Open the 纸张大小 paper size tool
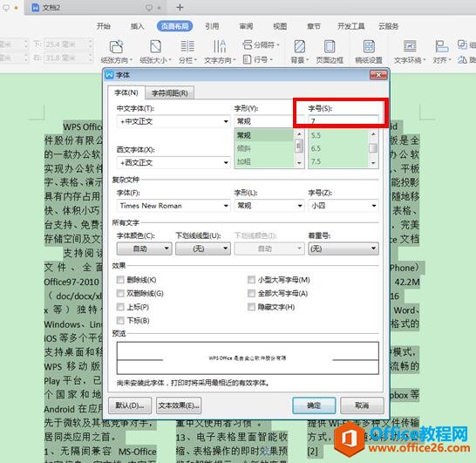 tap(155, 51)
